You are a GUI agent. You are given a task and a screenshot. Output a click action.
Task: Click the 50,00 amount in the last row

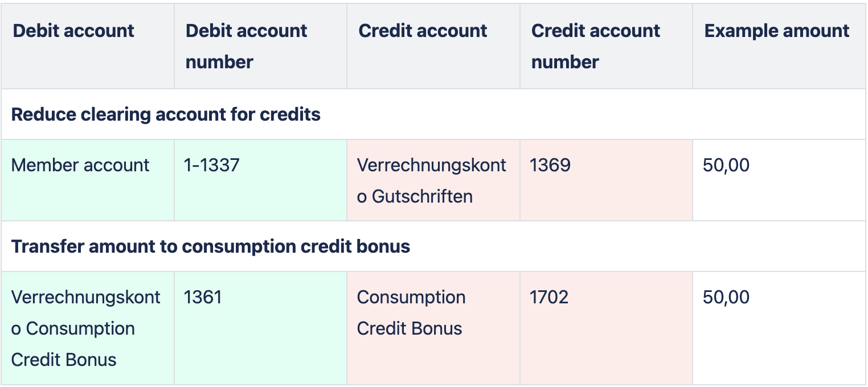[x=726, y=298]
